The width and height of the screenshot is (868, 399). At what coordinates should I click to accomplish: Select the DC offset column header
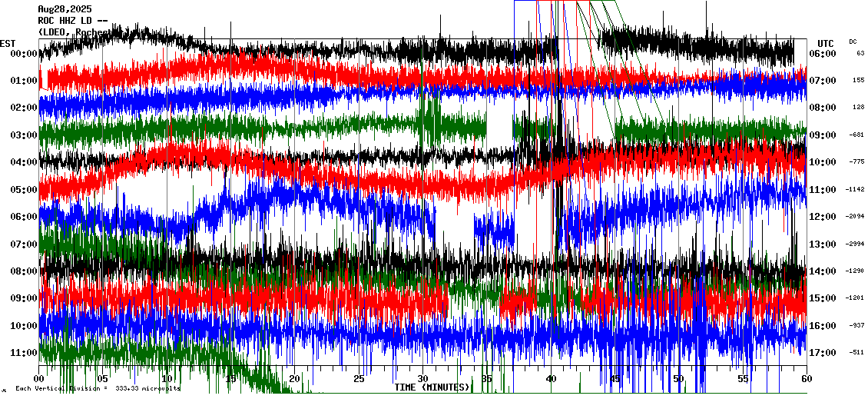coord(853,42)
